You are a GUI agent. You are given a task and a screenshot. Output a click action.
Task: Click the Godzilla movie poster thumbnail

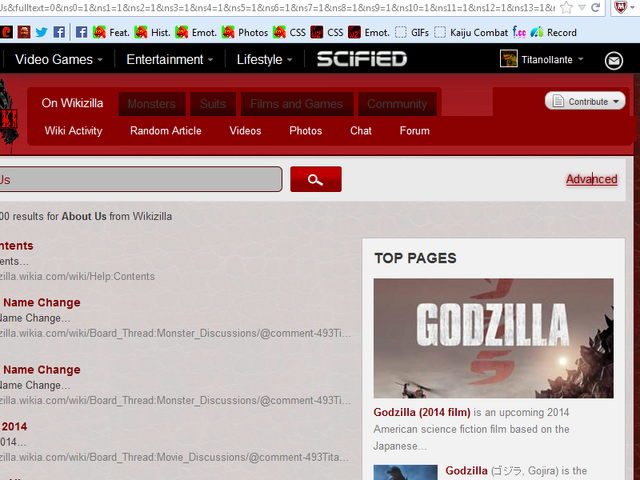(493, 338)
